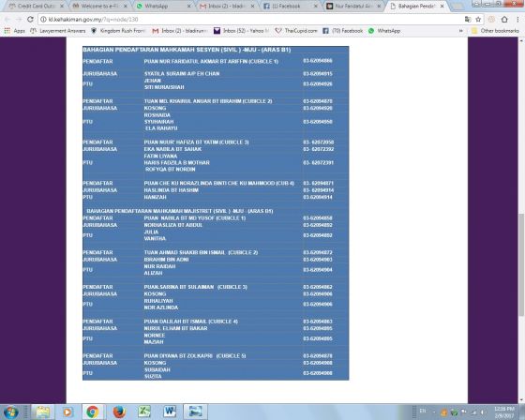This screenshot has height=420, width=525.
Task: Switch to the Credit Card tab
Action: 36,6
